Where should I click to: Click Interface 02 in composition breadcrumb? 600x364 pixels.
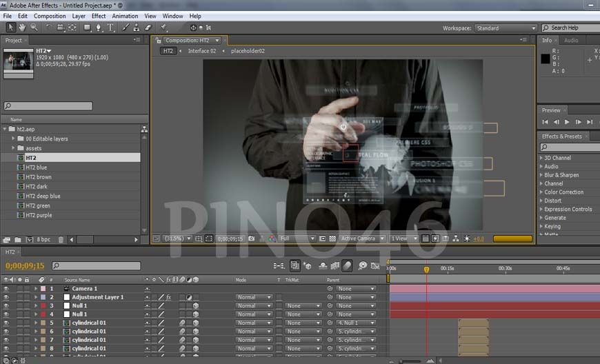[x=201, y=51]
